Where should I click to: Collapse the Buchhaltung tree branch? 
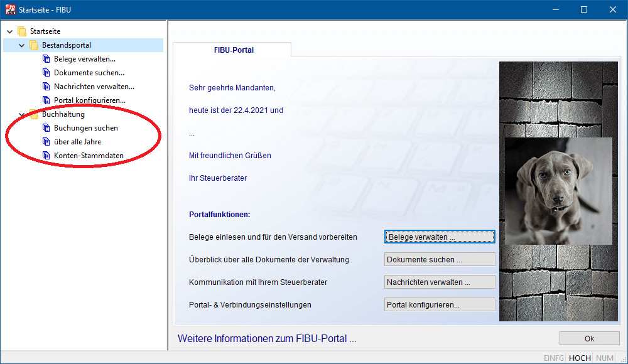click(21, 114)
